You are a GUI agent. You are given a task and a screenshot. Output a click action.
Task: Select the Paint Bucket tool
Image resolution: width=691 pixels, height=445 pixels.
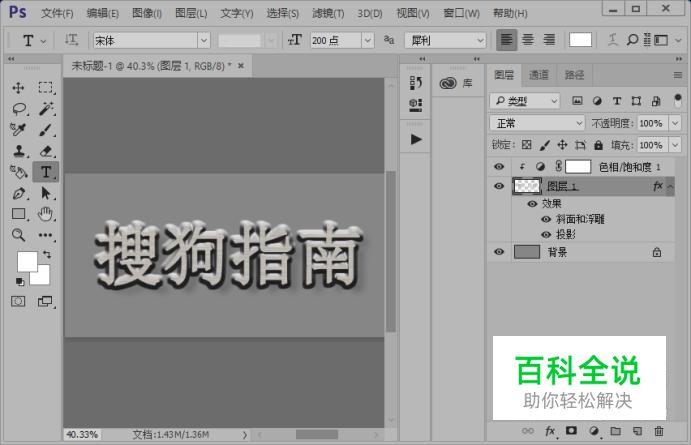(19, 172)
